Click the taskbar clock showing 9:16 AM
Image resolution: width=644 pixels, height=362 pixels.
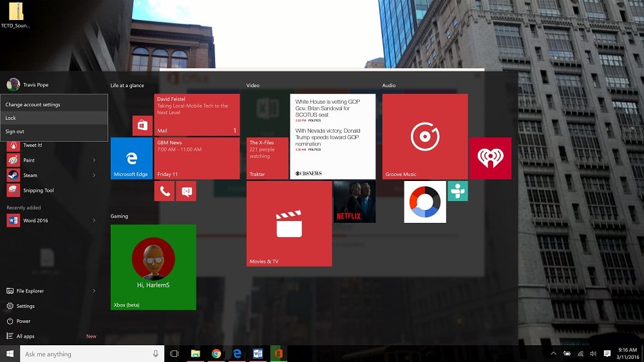click(x=627, y=354)
